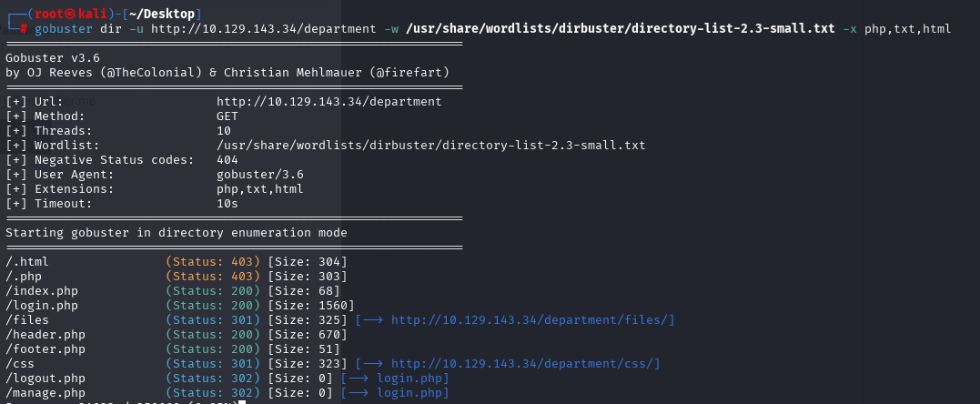Image resolution: width=980 pixels, height=404 pixels.
Task: Click the /login.php result entry
Action: [42, 306]
